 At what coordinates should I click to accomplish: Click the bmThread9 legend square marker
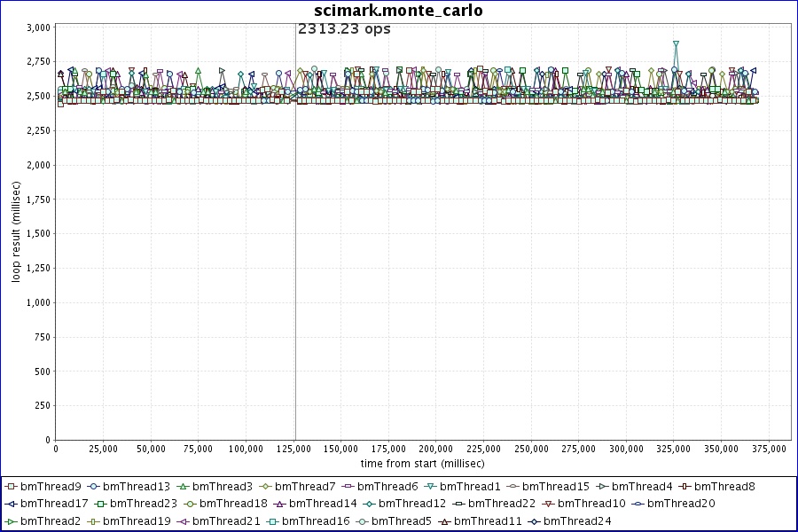[11, 486]
